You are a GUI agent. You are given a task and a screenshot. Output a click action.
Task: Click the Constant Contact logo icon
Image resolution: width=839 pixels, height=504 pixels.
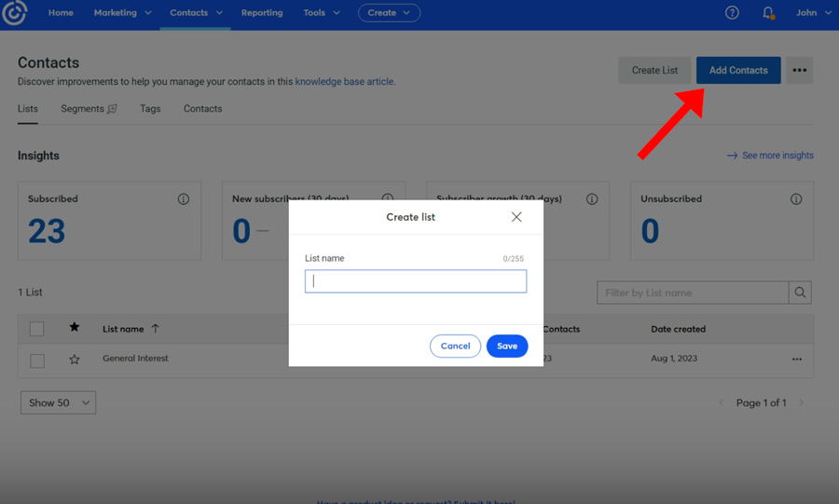[x=14, y=13]
